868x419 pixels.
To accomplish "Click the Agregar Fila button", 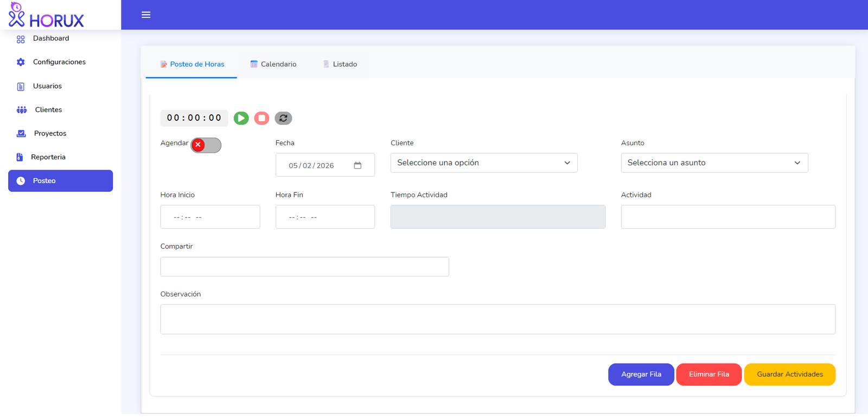I will (641, 375).
